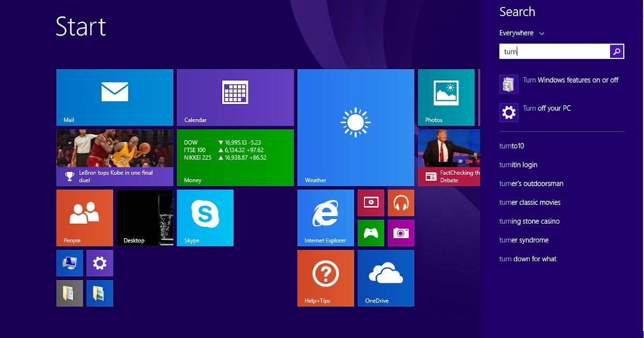Open the This PC computer tile
The image size is (644, 338).
69,263
